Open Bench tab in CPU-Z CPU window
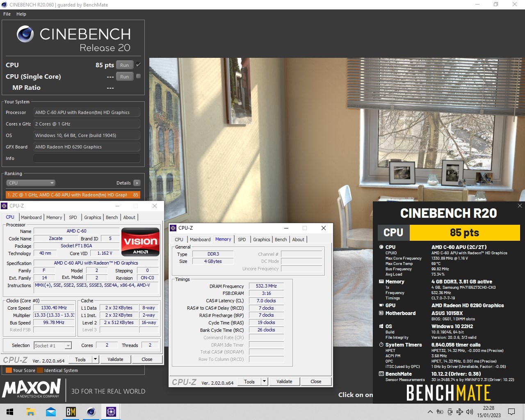525x420 pixels. [x=112, y=217]
